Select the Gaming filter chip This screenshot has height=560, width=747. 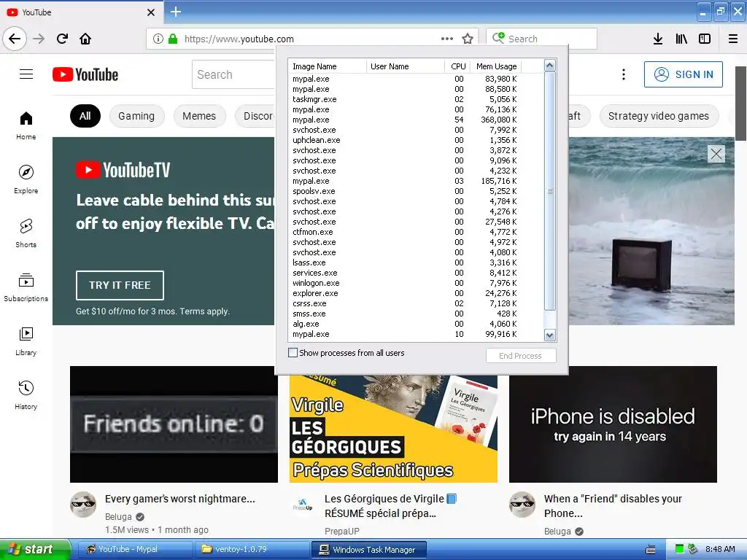tap(136, 116)
